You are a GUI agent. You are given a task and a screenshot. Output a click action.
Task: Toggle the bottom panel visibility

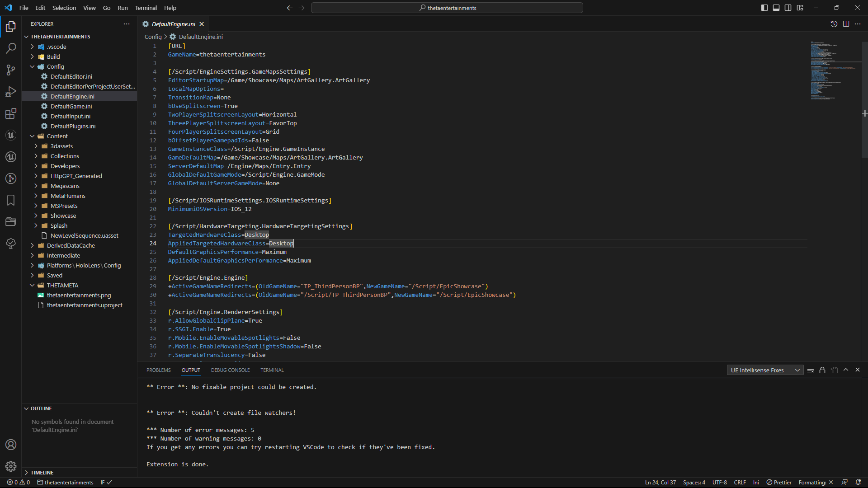[776, 8]
